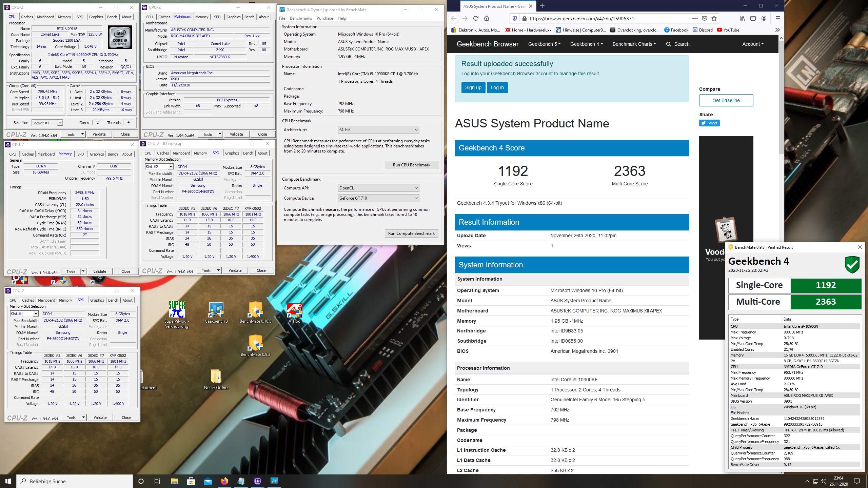Open the File menu in Geekbench 4
The width and height of the screenshot is (868, 488).
tap(282, 18)
